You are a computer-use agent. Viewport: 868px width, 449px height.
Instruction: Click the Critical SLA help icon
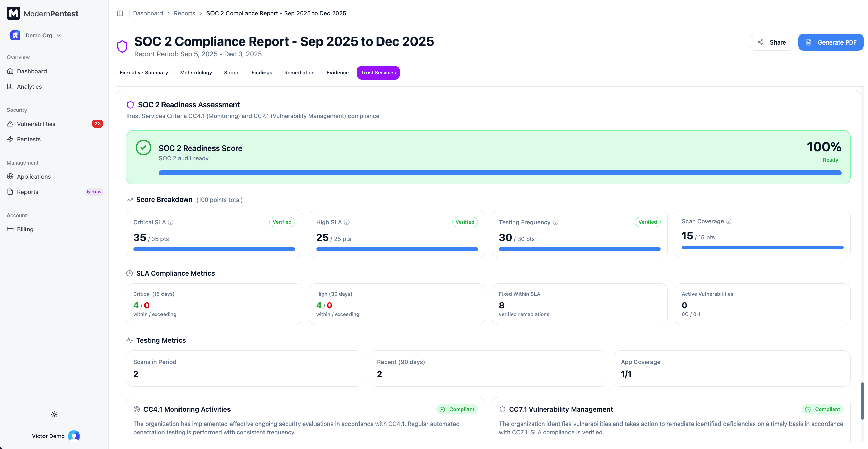coord(171,222)
